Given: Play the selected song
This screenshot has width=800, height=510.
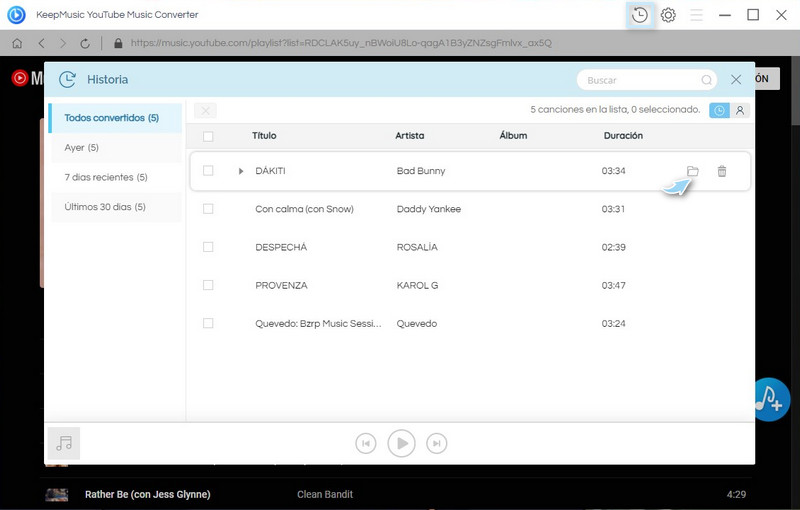Looking at the screenshot, I should click(x=402, y=443).
